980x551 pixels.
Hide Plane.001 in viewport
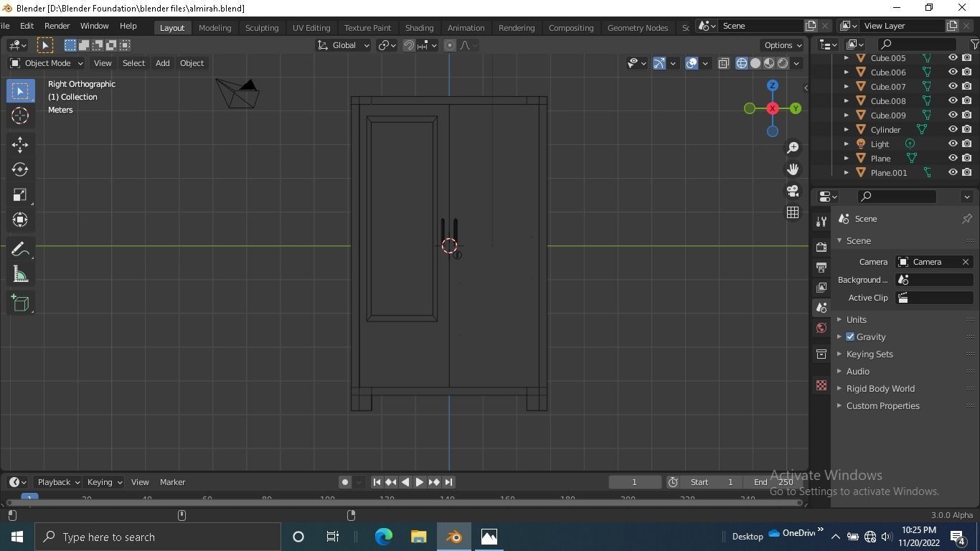coord(953,173)
